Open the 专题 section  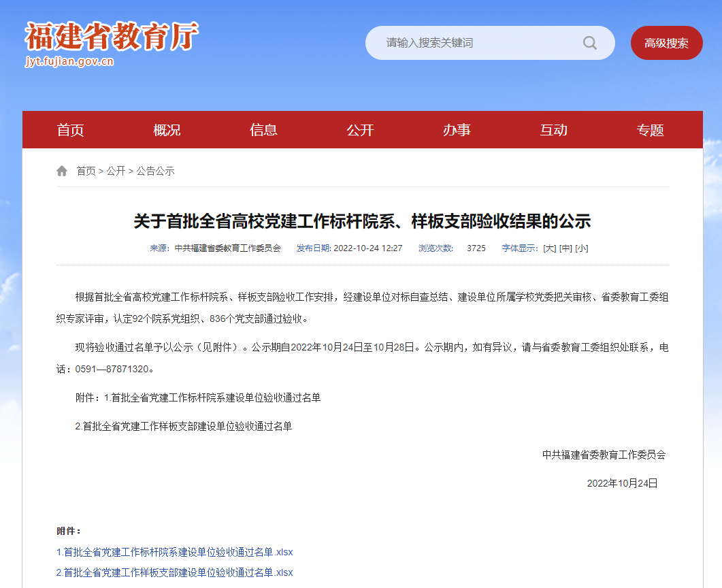click(x=650, y=129)
